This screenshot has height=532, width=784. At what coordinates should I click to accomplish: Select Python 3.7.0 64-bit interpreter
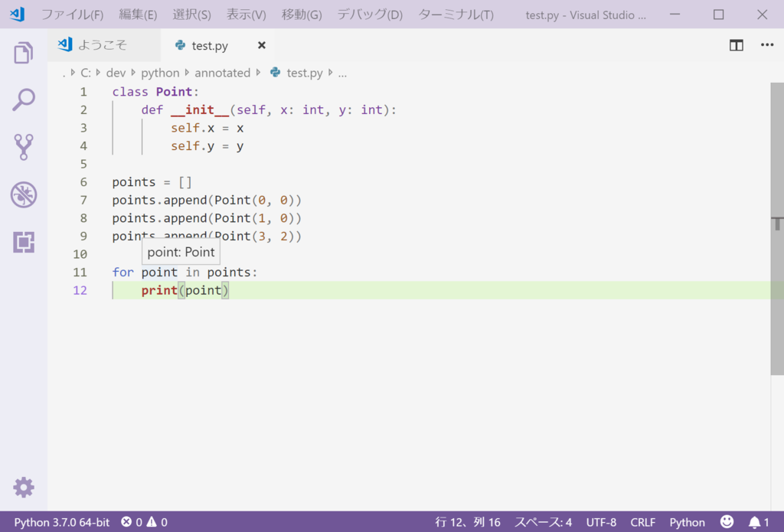(61, 523)
